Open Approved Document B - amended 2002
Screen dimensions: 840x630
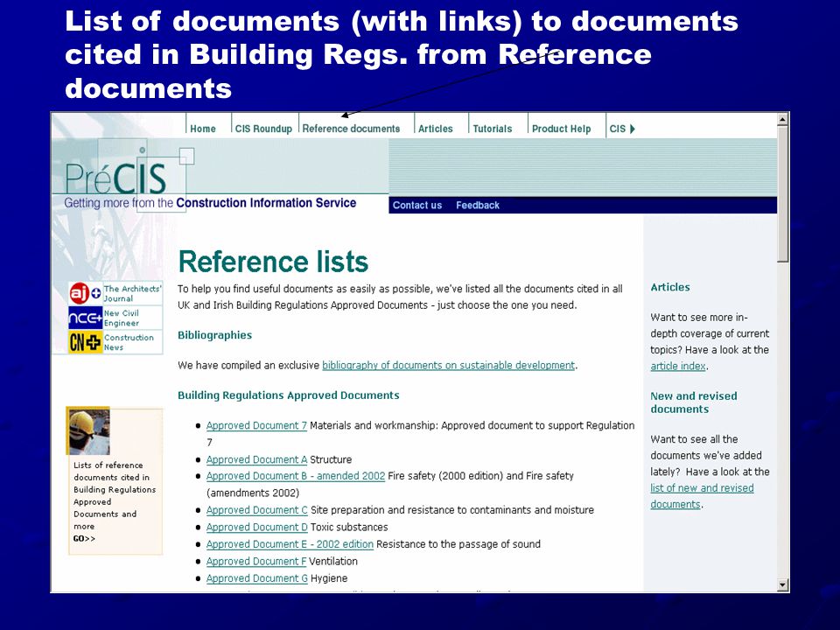[295, 476]
